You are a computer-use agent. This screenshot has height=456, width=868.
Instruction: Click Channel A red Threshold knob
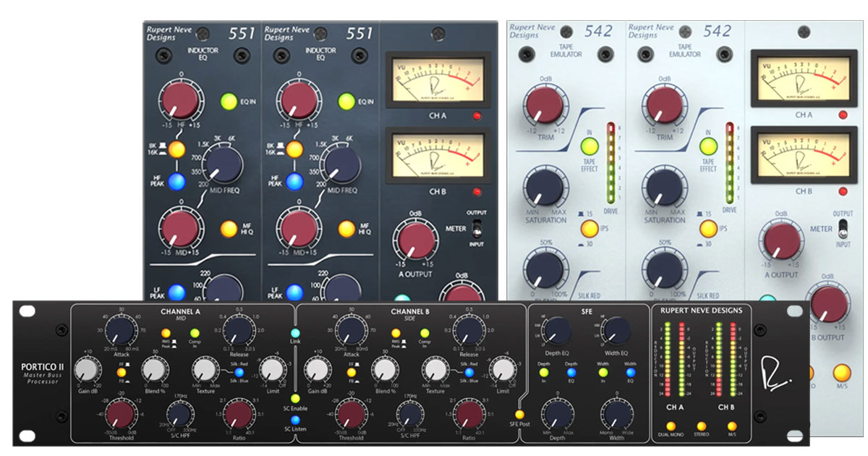point(120,415)
